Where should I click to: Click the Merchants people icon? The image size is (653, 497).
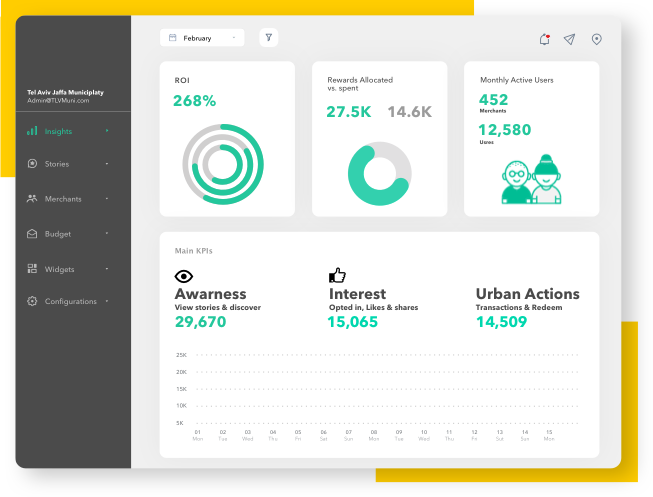[32, 199]
